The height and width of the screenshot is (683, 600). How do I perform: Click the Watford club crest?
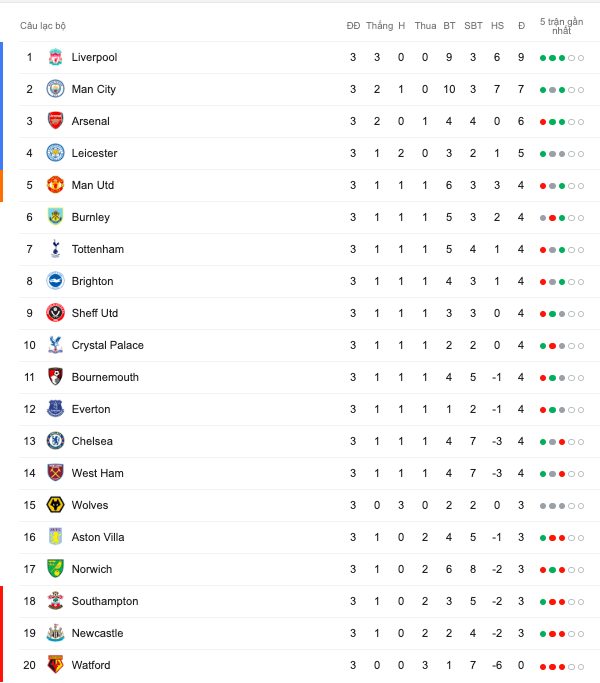[x=56, y=665]
